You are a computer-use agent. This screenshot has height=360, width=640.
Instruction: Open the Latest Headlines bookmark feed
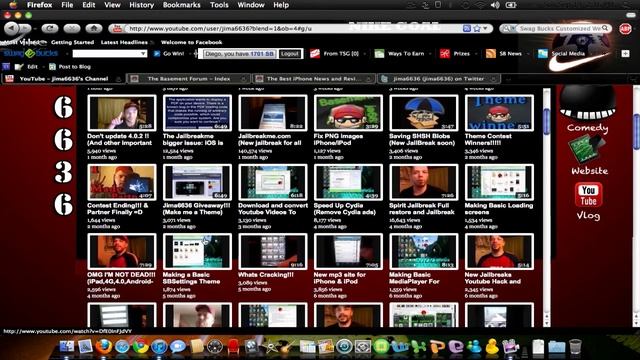click(124, 42)
